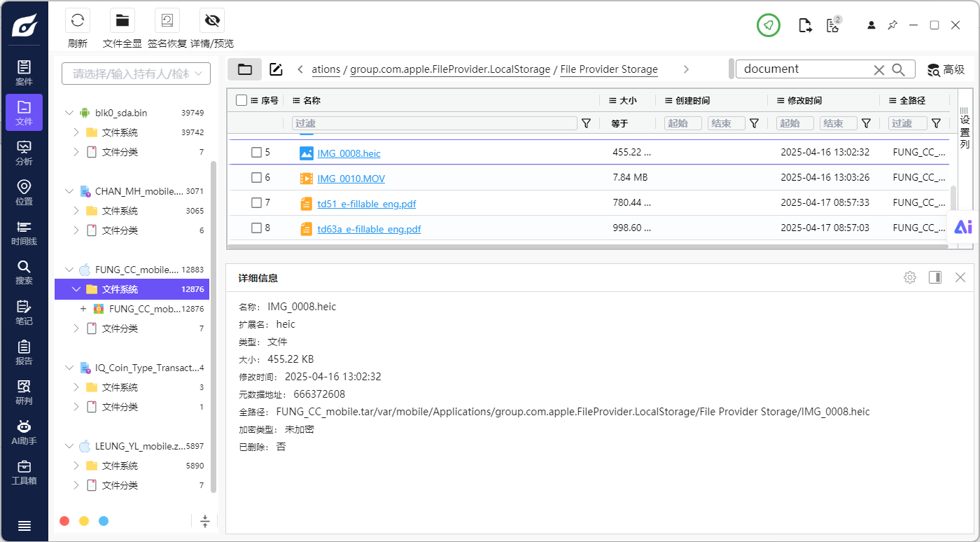Open td63a_e-fillable_eng.pdf link
980x542 pixels.
click(x=369, y=229)
